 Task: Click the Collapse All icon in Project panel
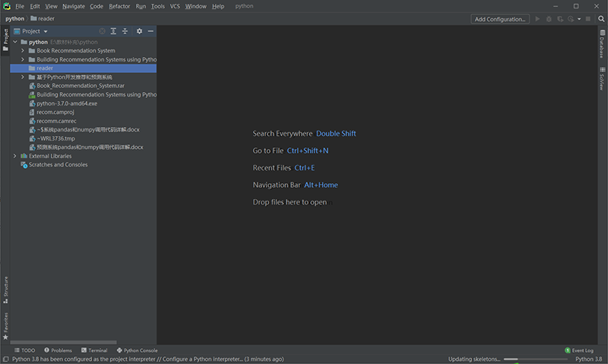[125, 31]
